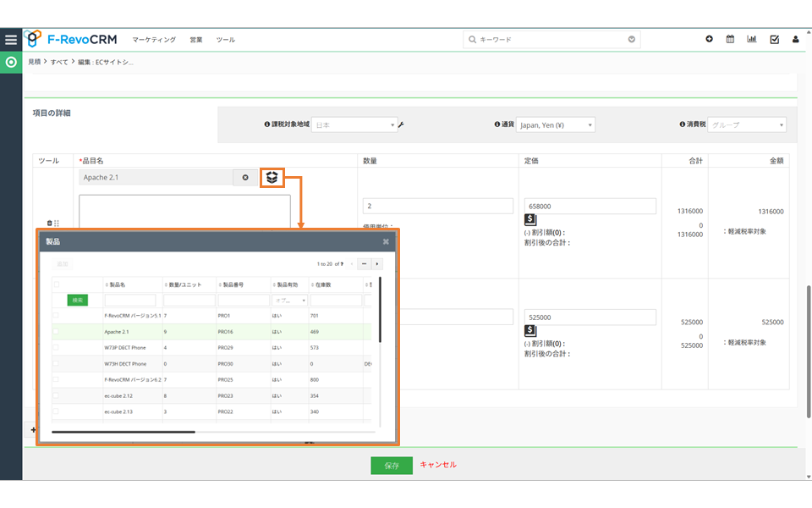Focus the 製品名 filter input
The image size is (812, 508).
(130, 300)
